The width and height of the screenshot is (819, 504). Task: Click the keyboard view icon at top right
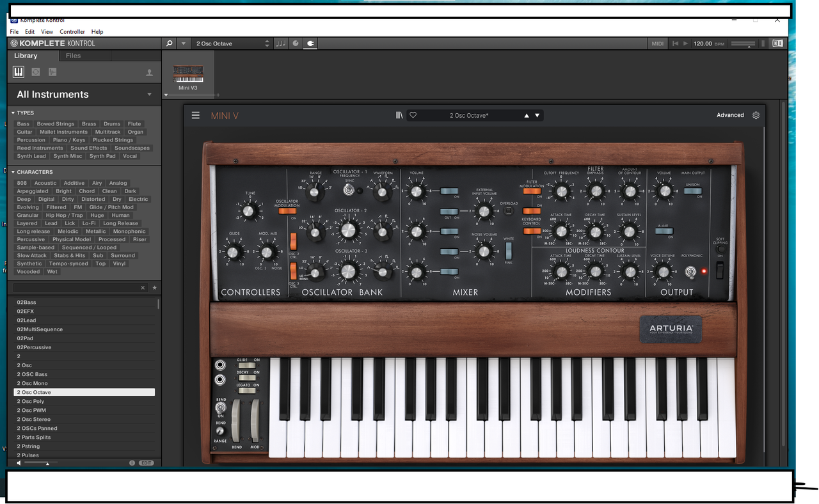[x=778, y=43]
